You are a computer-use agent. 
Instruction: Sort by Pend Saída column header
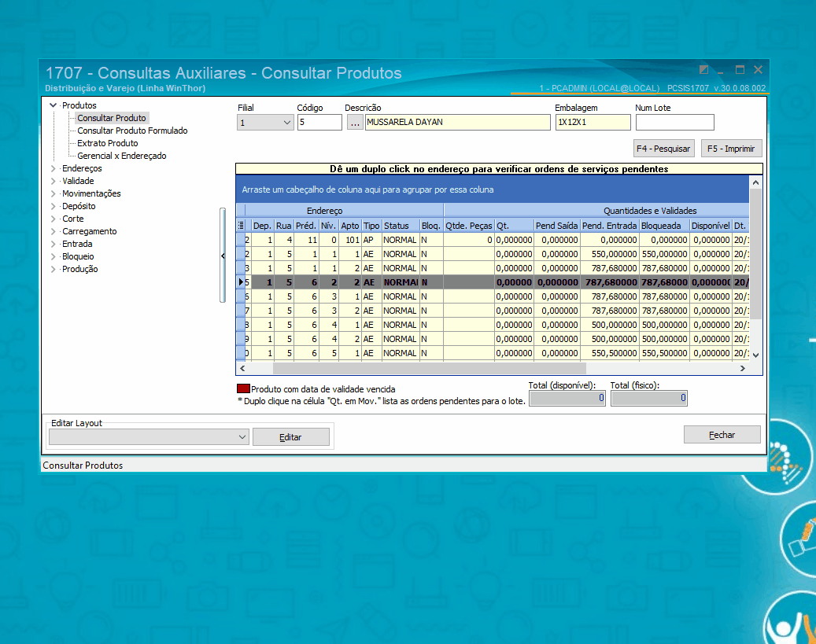tap(557, 226)
